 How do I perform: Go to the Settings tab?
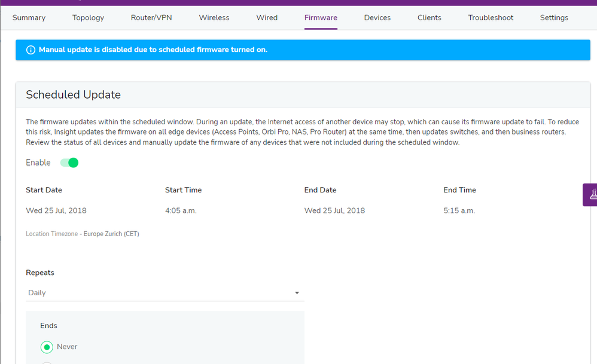pos(554,17)
